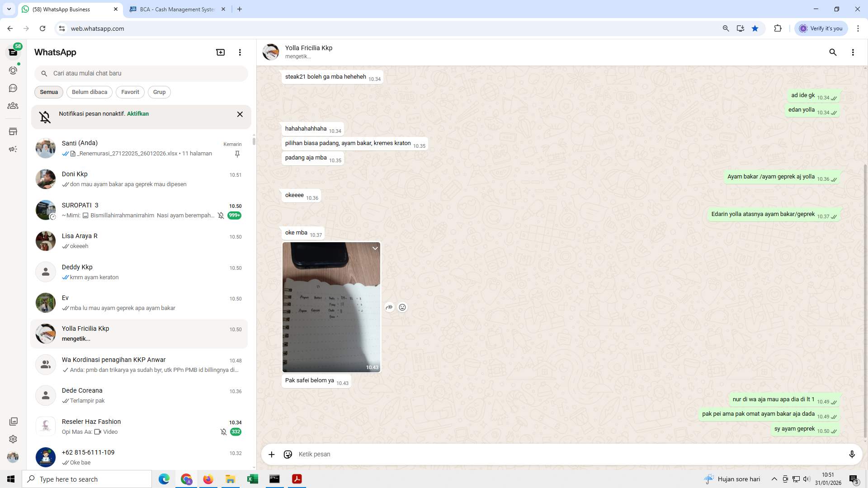The height and width of the screenshot is (488, 868).
Task: Expand the message options chevron on the photo
Action: click(375, 248)
